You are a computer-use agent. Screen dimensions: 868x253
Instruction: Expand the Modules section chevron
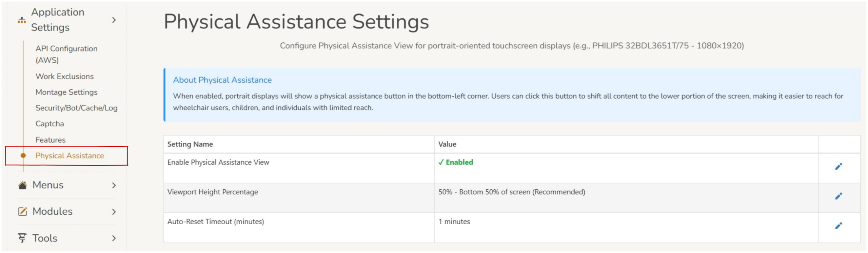(114, 212)
